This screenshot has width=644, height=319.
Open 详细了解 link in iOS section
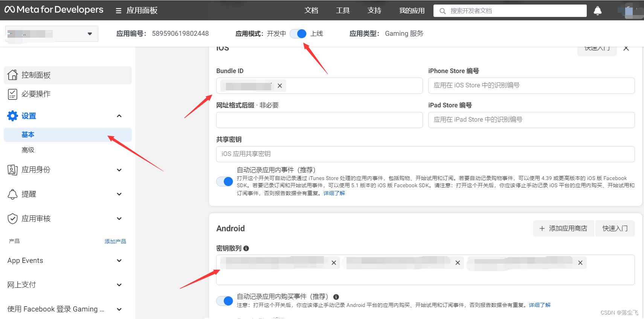(x=334, y=193)
